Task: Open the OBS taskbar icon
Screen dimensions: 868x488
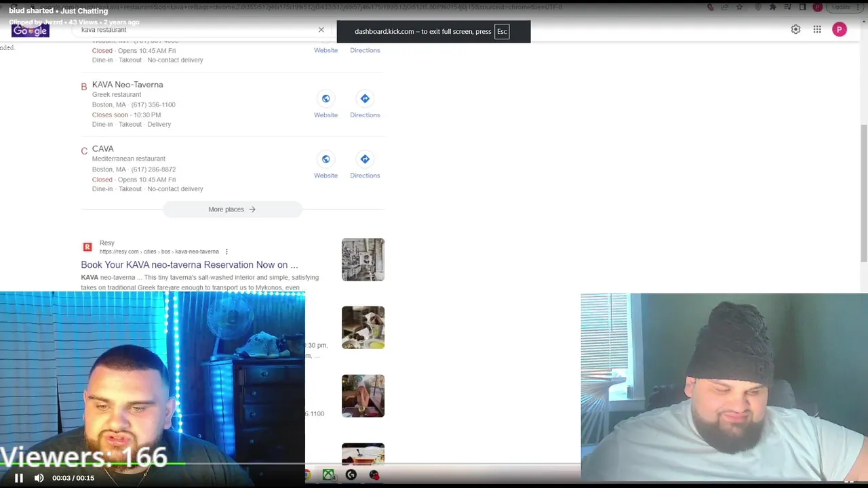Action: [x=374, y=475]
